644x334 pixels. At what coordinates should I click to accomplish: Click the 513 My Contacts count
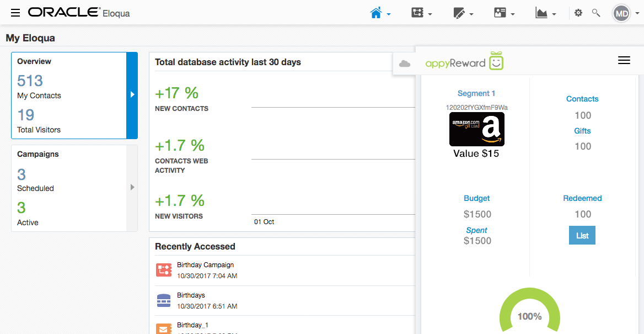[x=30, y=81]
